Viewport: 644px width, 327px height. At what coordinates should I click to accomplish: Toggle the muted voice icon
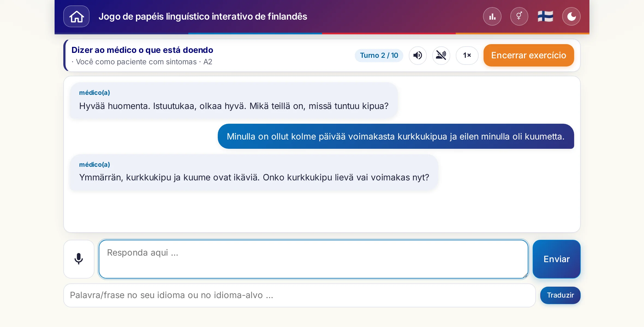441,55
